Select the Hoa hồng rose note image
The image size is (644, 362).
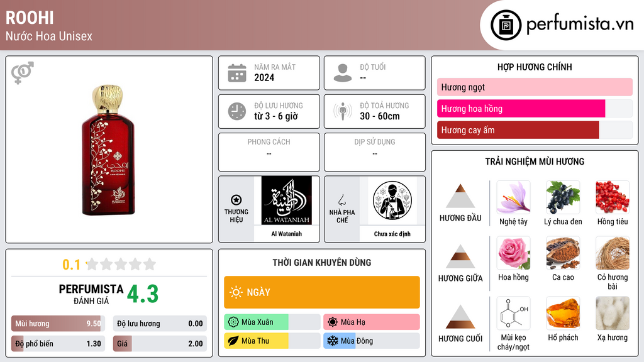tap(513, 253)
